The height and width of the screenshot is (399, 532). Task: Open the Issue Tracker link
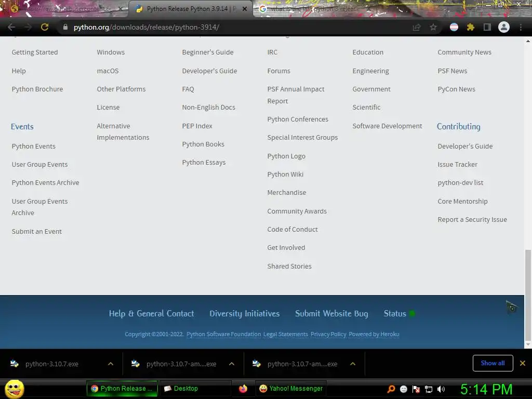click(x=457, y=165)
